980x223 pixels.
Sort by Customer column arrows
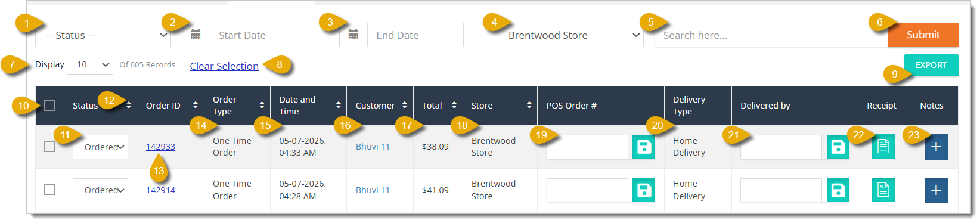click(x=405, y=106)
